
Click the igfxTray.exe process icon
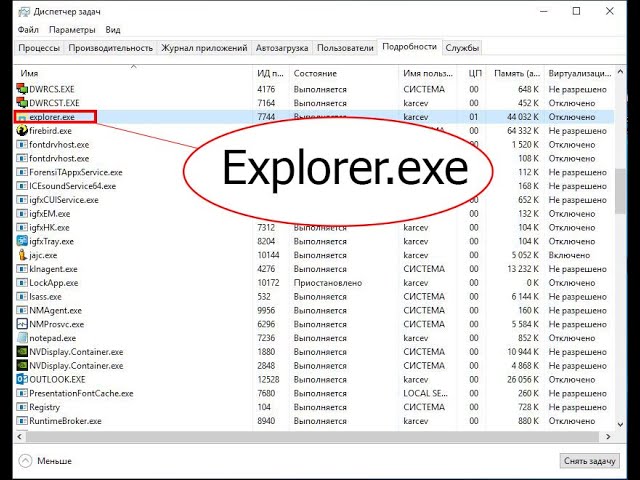click(22, 241)
